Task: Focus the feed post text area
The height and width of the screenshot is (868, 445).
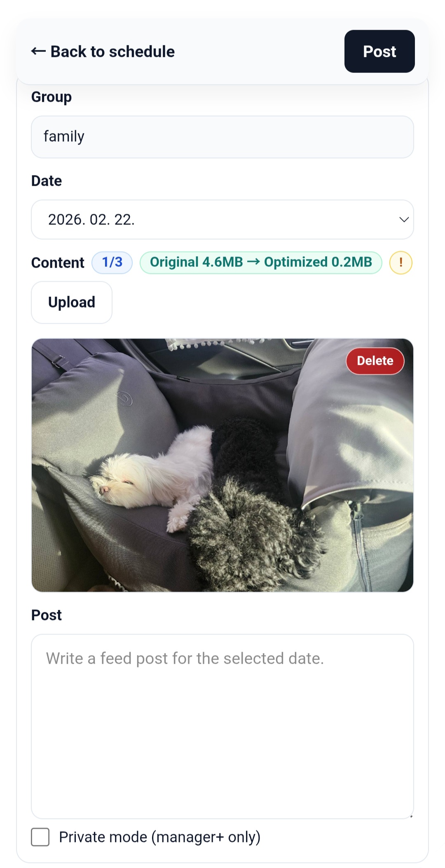Action: point(222,726)
